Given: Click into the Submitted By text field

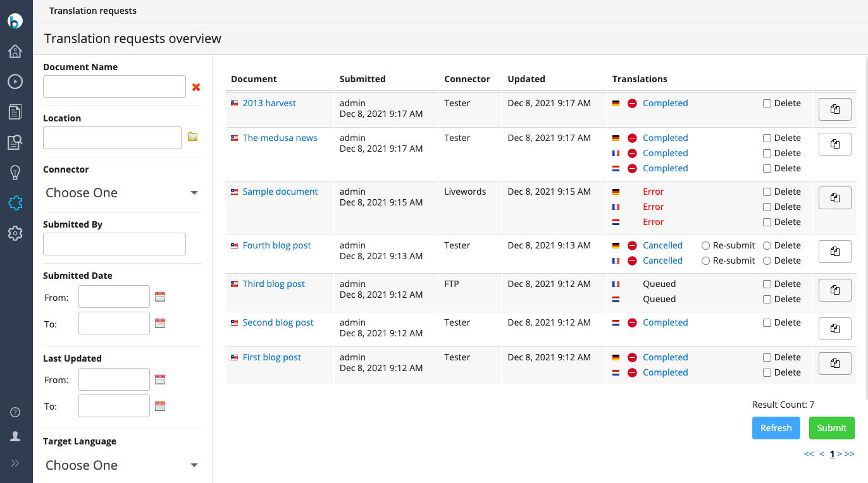Looking at the screenshot, I should [x=115, y=244].
